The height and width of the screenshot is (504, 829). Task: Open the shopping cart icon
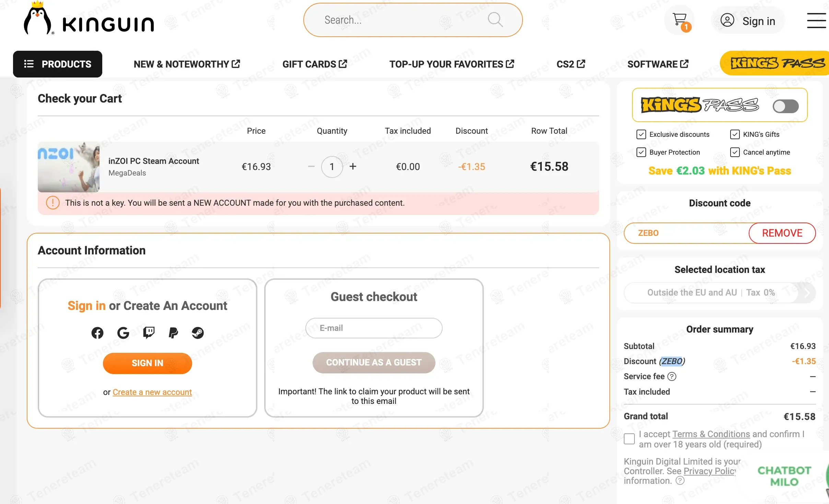pos(680,20)
